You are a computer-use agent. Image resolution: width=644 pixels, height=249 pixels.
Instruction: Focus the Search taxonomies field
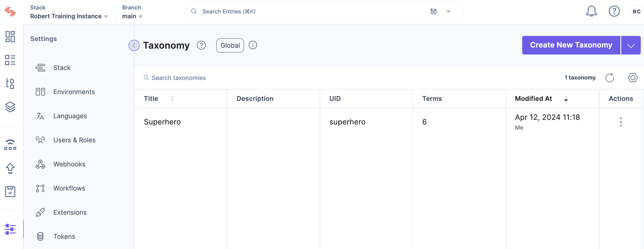click(178, 78)
